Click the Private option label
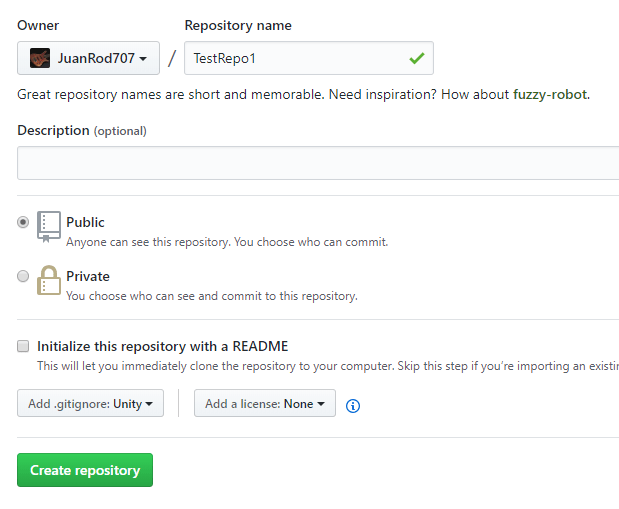The width and height of the screenshot is (619, 509). (88, 276)
